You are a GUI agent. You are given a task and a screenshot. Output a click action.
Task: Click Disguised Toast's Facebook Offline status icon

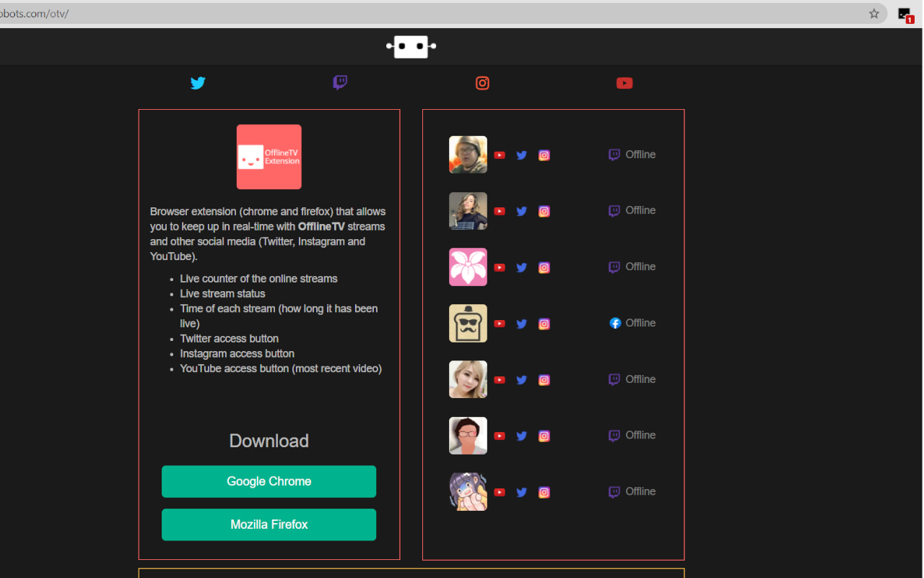(x=614, y=323)
